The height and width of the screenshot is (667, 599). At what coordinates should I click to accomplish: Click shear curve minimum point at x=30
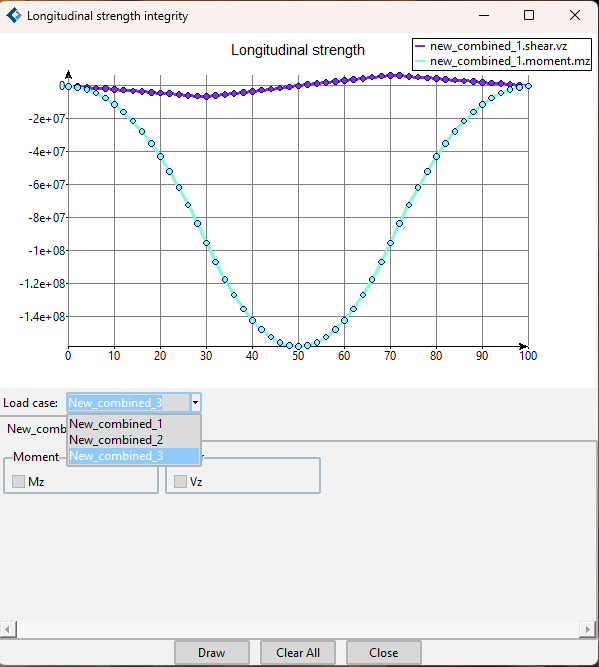206,97
